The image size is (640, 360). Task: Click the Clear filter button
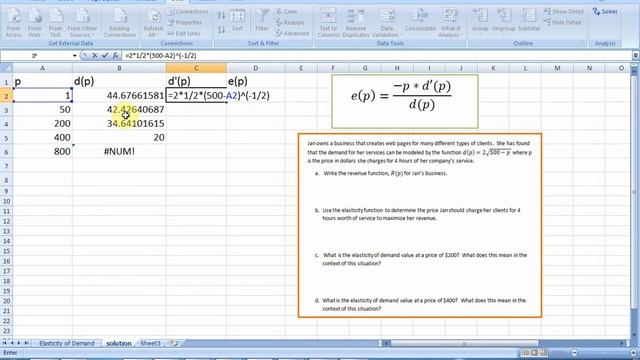point(287,11)
